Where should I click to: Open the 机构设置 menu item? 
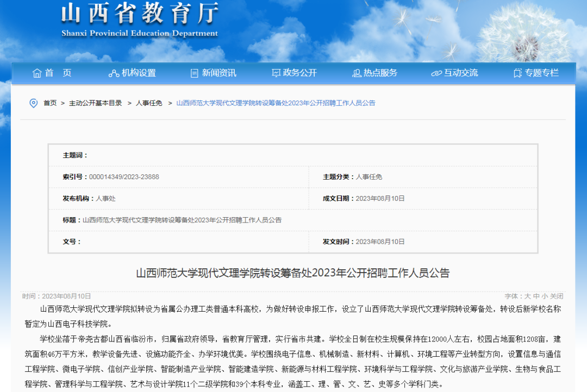click(139, 73)
